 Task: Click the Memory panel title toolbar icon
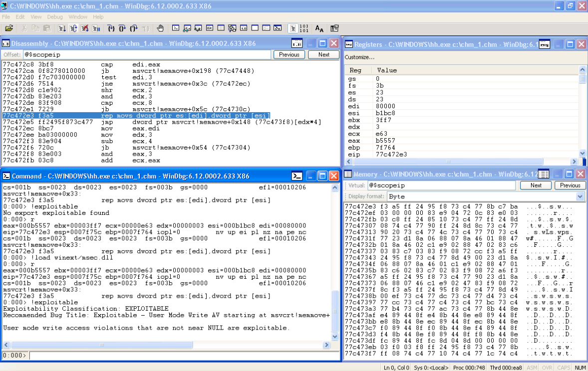(x=544, y=174)
